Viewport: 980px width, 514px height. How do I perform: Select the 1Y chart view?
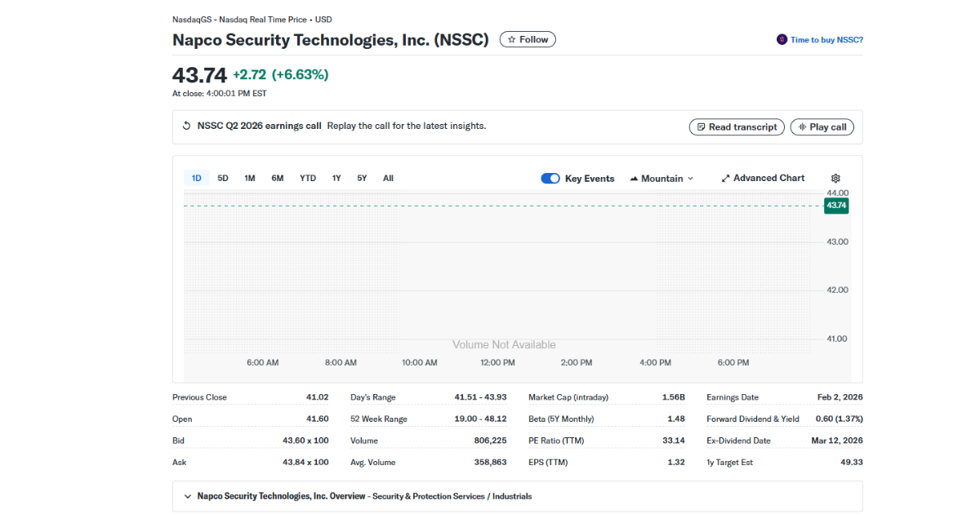click(336, 177)
